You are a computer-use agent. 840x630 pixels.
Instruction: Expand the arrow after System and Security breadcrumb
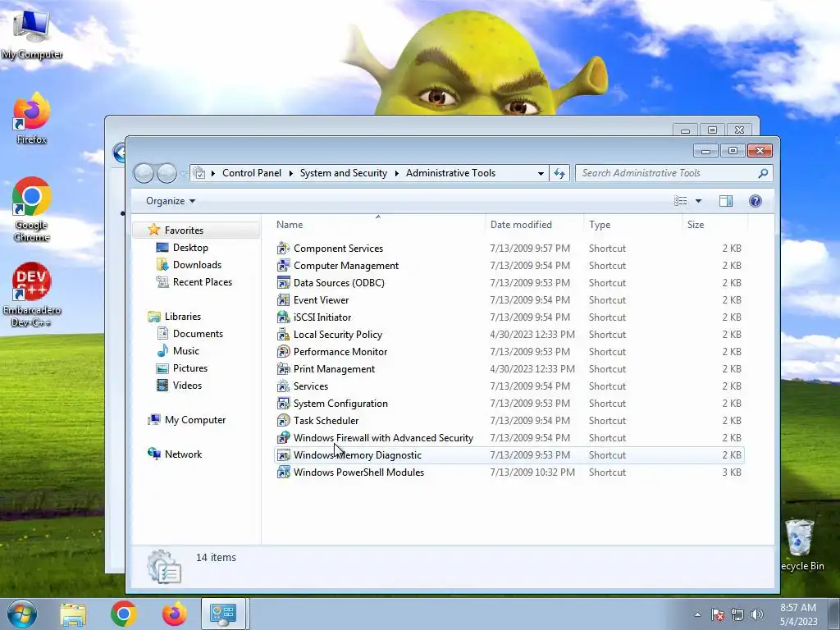click(x=396, y=173)
